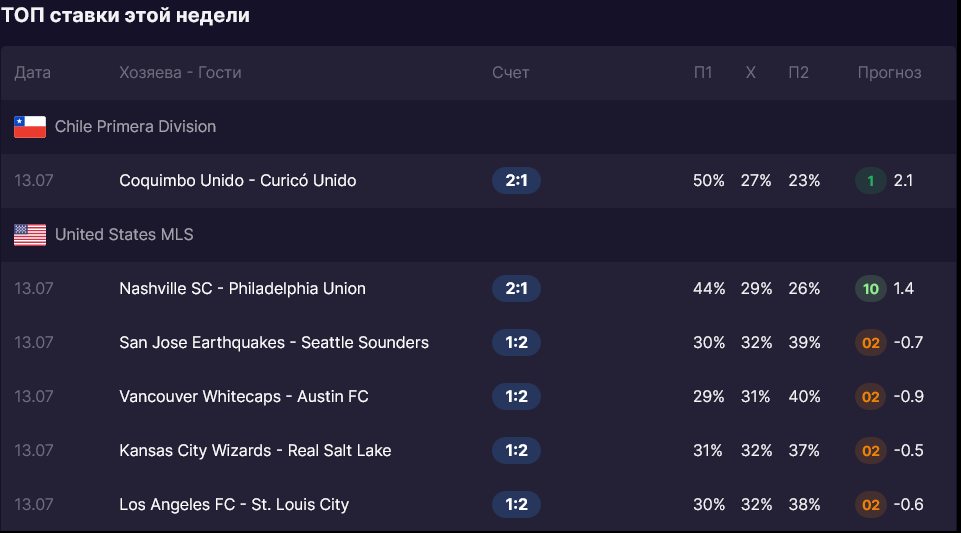Click the Счет column header
Viewport: 961px width, 533px height.
tap(511, 73)
